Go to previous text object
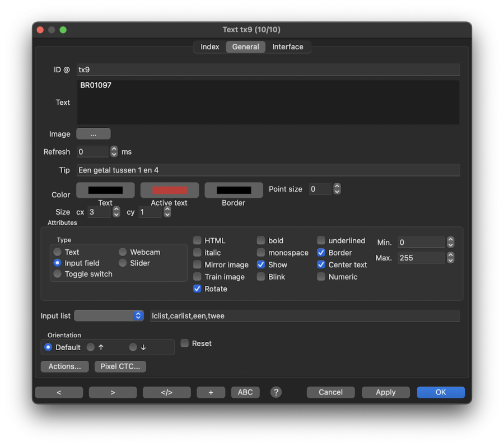 pos(59,392)
